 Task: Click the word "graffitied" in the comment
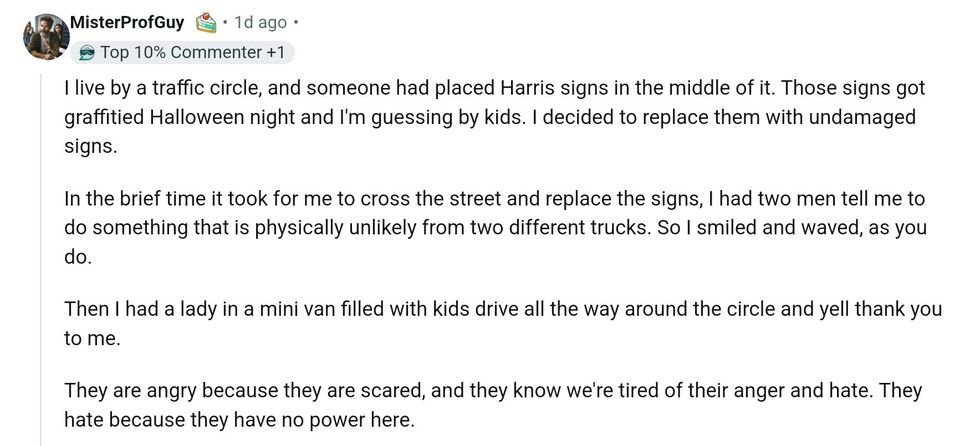pyautogui.click(x=103, y=118)
